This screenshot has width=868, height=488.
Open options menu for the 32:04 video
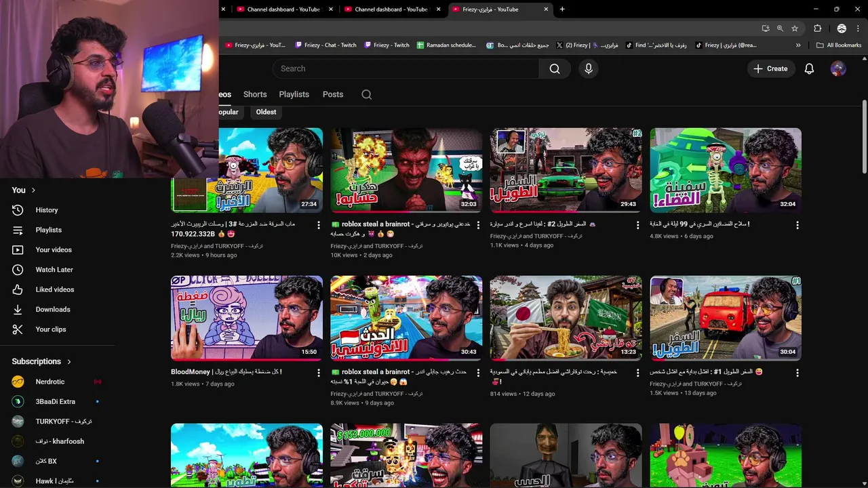click(797, 225)
